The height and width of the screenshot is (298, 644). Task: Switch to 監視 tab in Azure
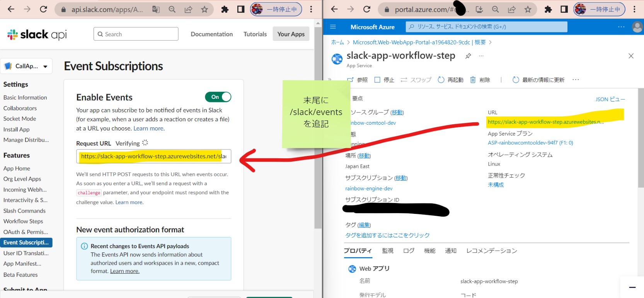tap(388, 251)
